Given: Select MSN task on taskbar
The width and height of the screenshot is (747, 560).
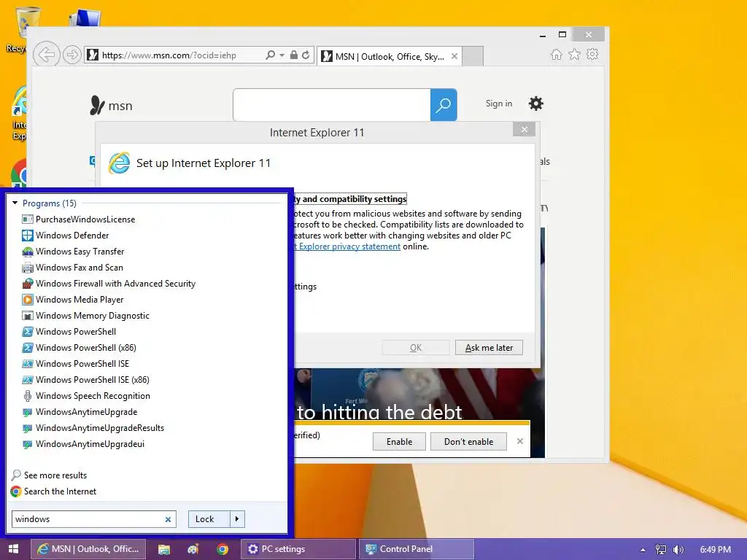Looking at the screenshot, I should (x=88, y=549).
